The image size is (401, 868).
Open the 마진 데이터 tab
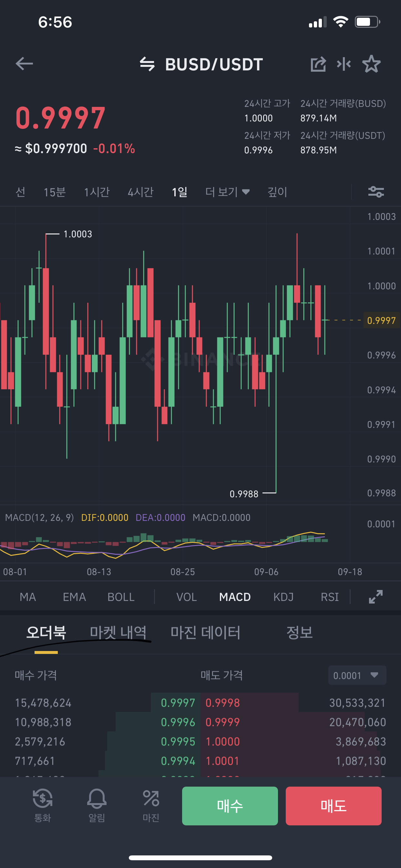(x=205, y=633)
